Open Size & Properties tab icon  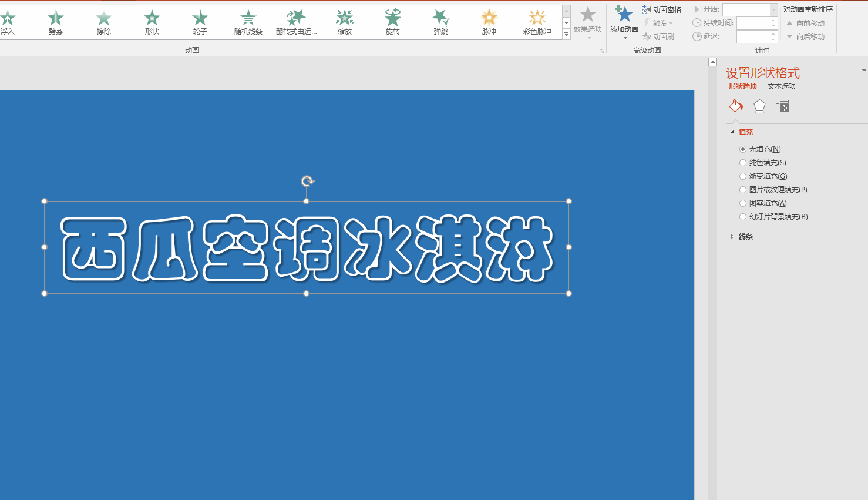pos(783,106)
